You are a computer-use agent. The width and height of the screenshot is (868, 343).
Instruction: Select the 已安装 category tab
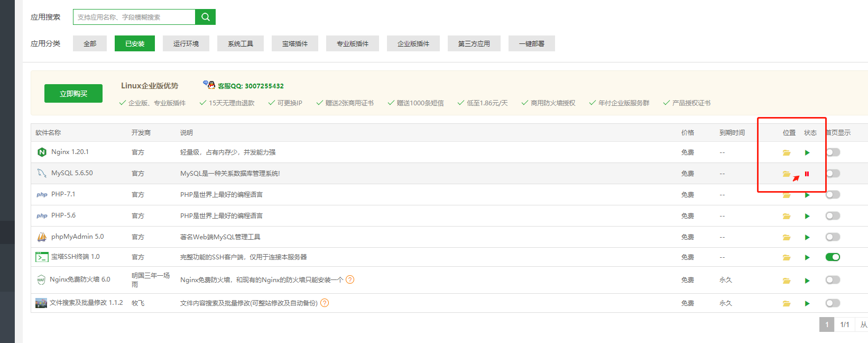(135, 43)
